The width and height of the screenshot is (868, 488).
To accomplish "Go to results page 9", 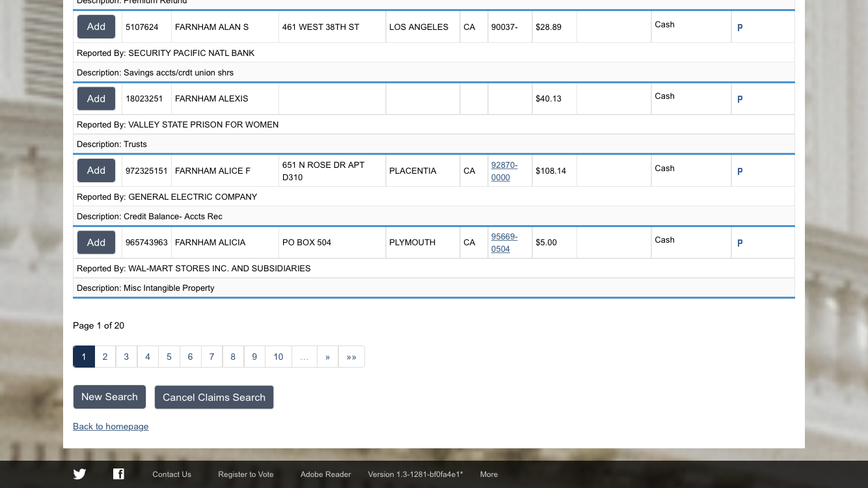I will pos(254,357).
